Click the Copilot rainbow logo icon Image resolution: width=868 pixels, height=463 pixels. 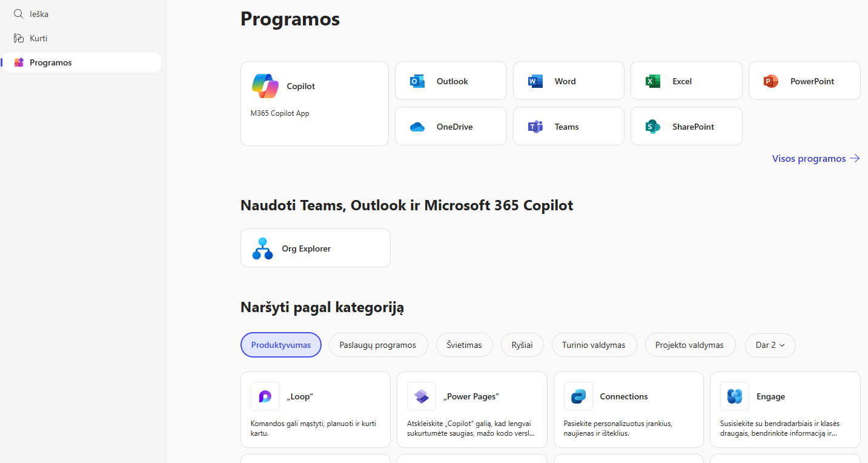click(x=265, y=86)
